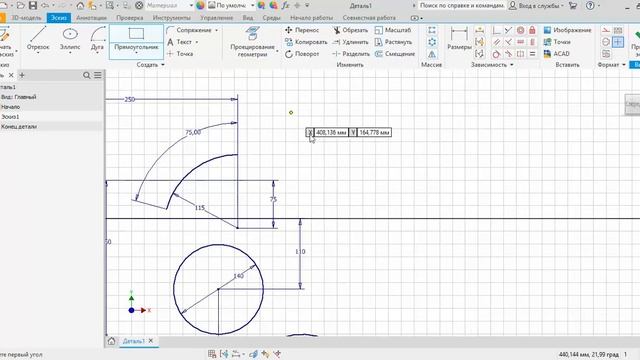640x360 pixels.
Task: Switch to the Проверка tab
Action: [x=129, y=18]
